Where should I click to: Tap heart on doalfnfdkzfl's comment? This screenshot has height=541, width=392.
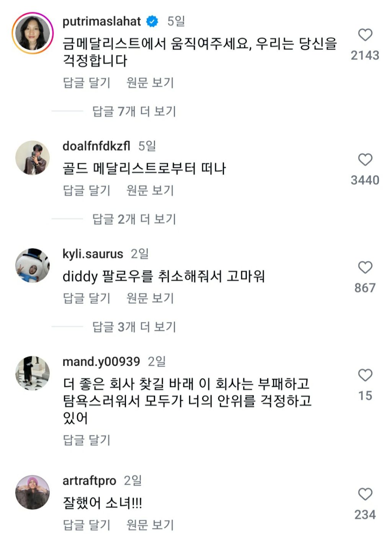(365, 160)
